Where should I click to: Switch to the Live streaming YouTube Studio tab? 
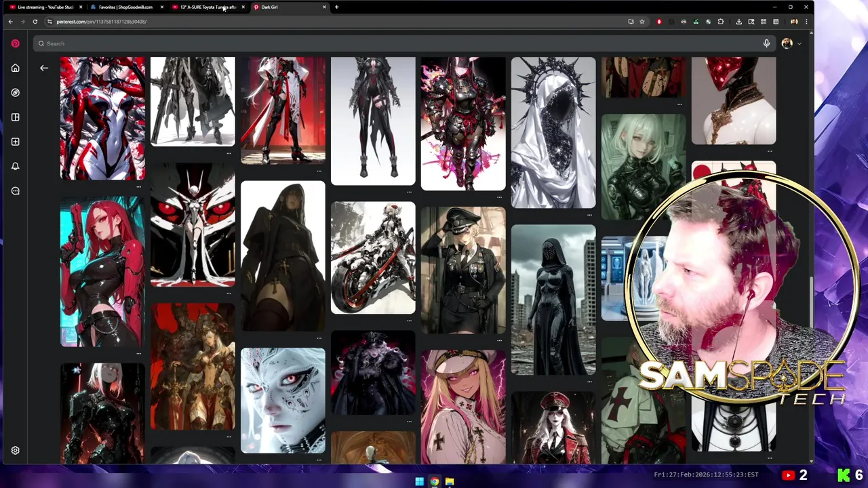point(45,7)
